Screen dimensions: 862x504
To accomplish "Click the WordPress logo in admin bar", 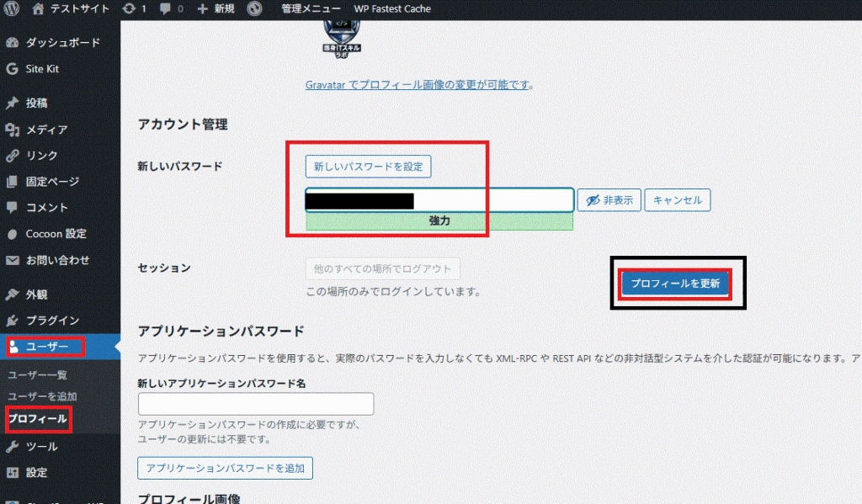I will 12,8.
